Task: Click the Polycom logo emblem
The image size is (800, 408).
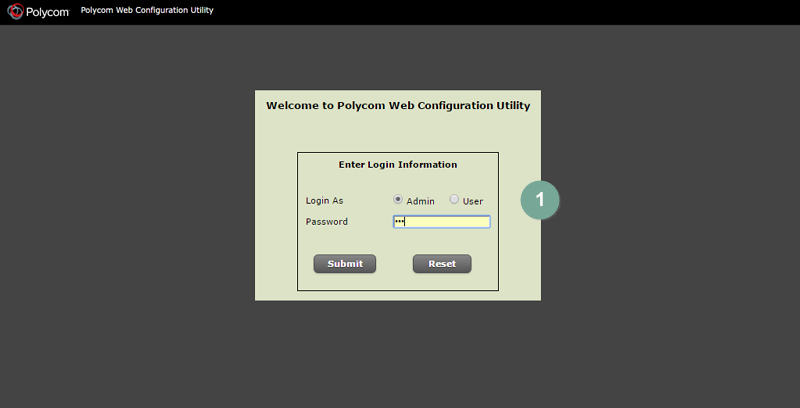Action: (x=15, y=13)
